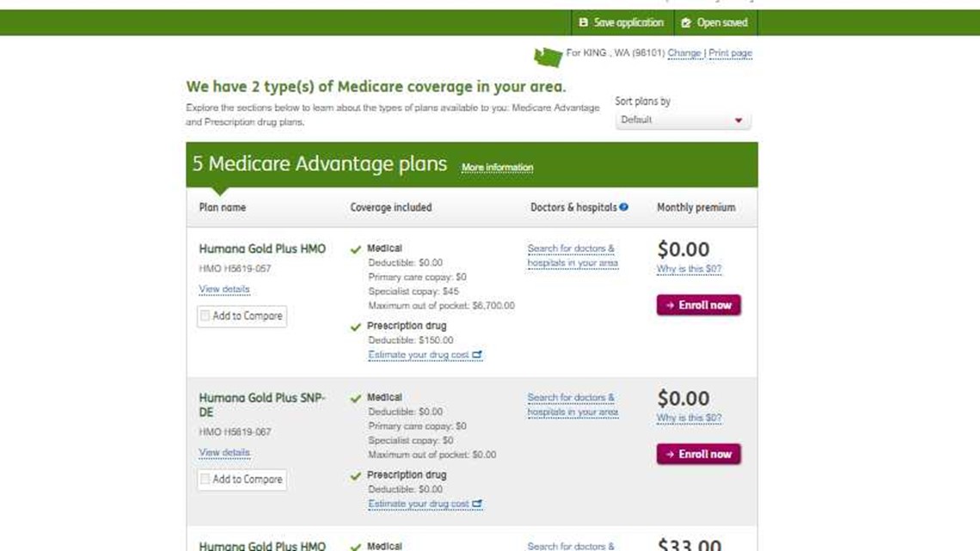Viewport: 980px width, 551px height.
Task: Click external link icon beside Estimate your drug cost
Action: 480,354
